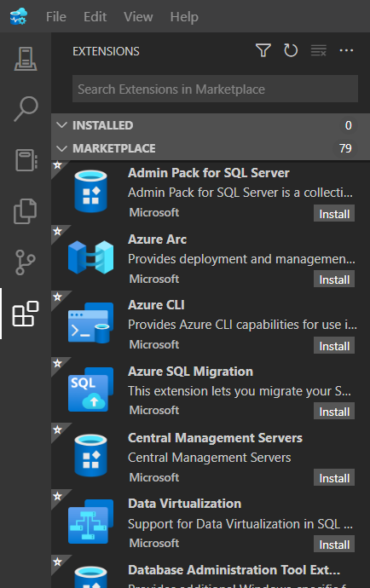Select the Data Virtualization title

click(x=184, y=504)
